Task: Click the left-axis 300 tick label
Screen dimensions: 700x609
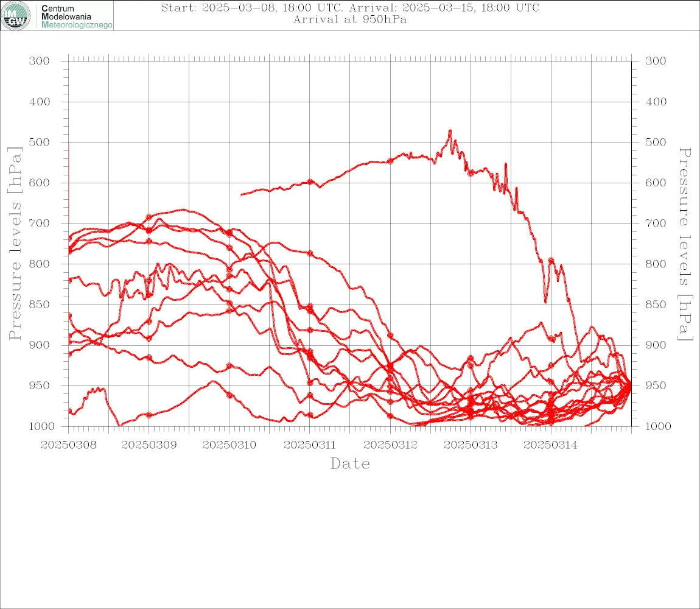Action: [40, 61]
